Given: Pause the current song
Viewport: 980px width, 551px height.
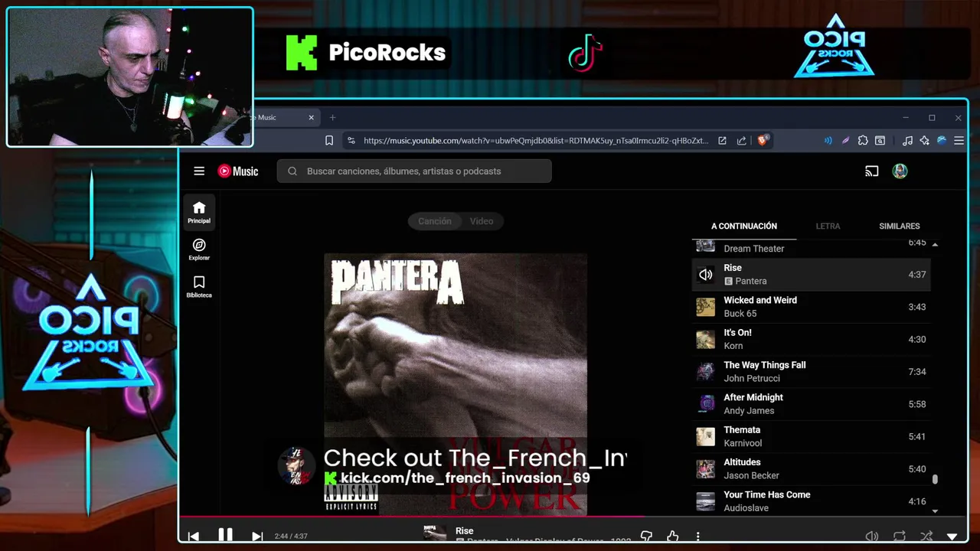Looking at the screenshot, I should pyautogui.click(x=225, y=535).
